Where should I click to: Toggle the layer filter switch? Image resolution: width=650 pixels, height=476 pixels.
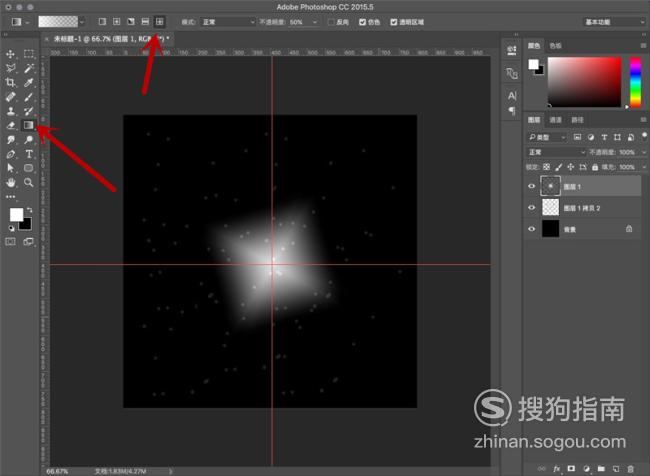click(644, 136)
